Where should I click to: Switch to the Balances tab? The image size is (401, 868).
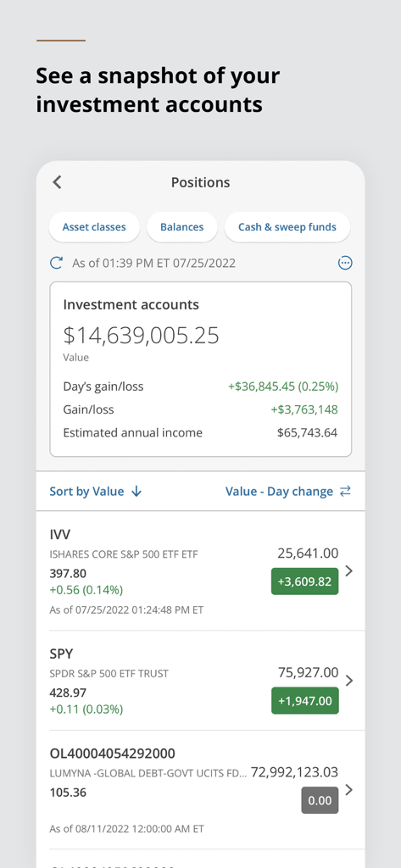[181, 227]
